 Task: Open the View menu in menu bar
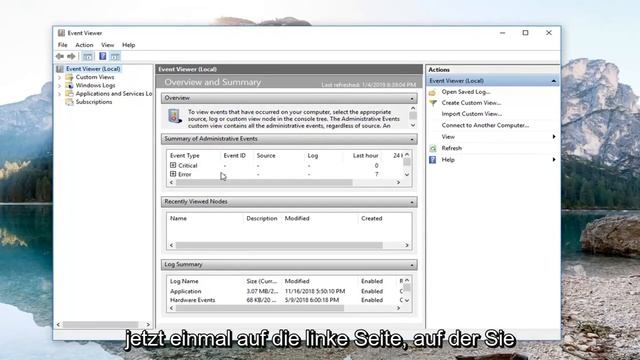tap(107, 45)
